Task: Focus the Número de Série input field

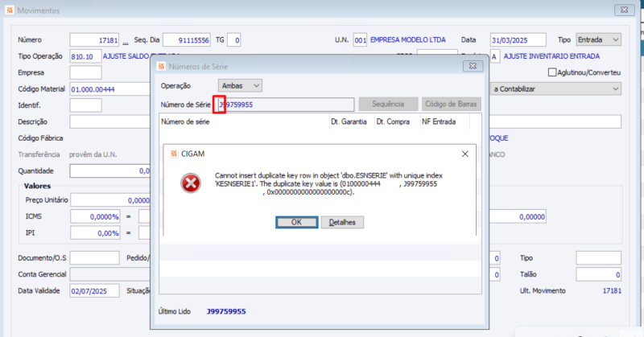Action: (x=286, y=105)
